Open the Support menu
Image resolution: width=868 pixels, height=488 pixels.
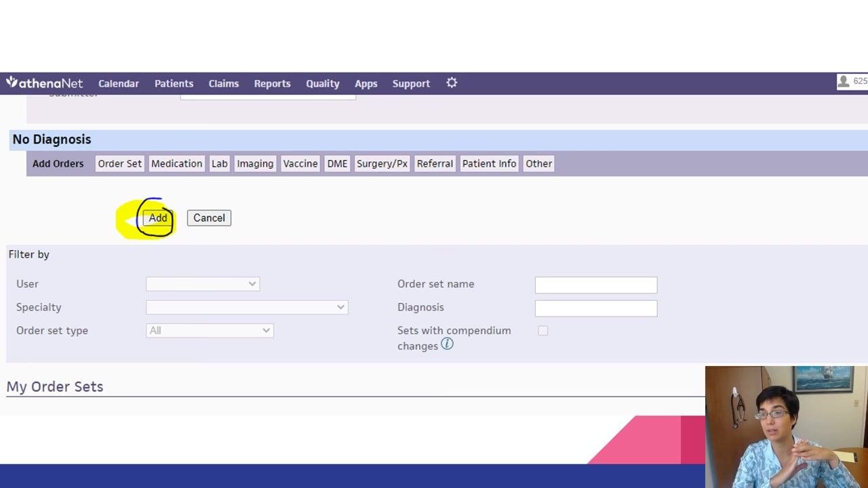point(411,83)
